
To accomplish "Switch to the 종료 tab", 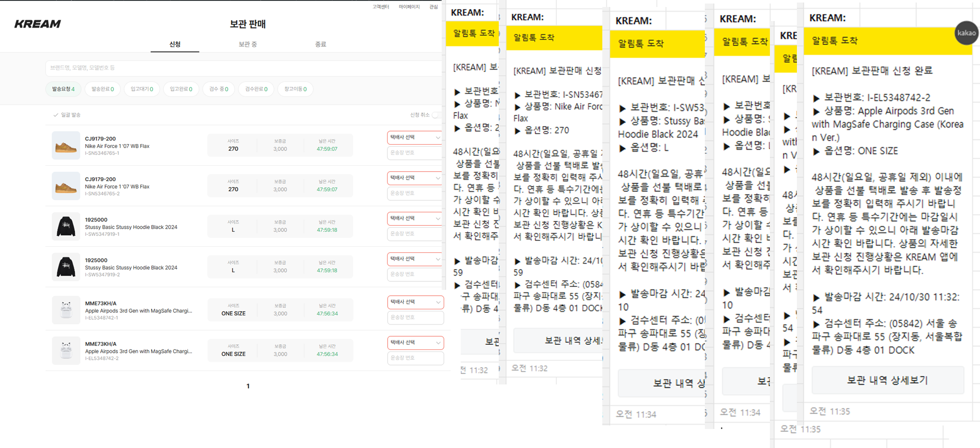I will (321, 44).
